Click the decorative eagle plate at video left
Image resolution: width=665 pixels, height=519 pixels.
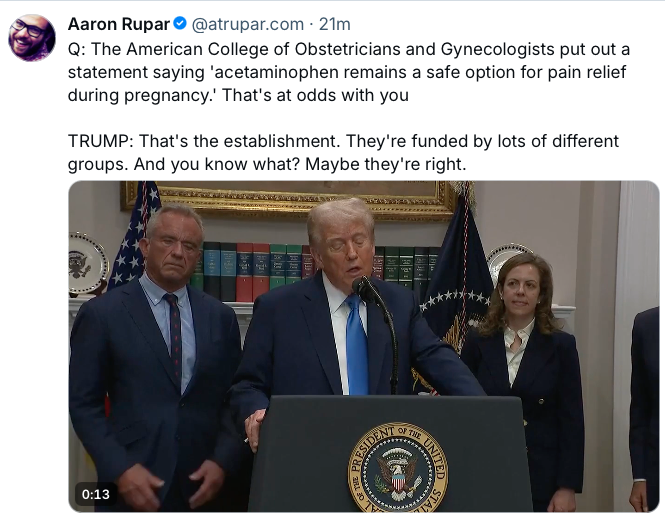(x=87, y=264)
